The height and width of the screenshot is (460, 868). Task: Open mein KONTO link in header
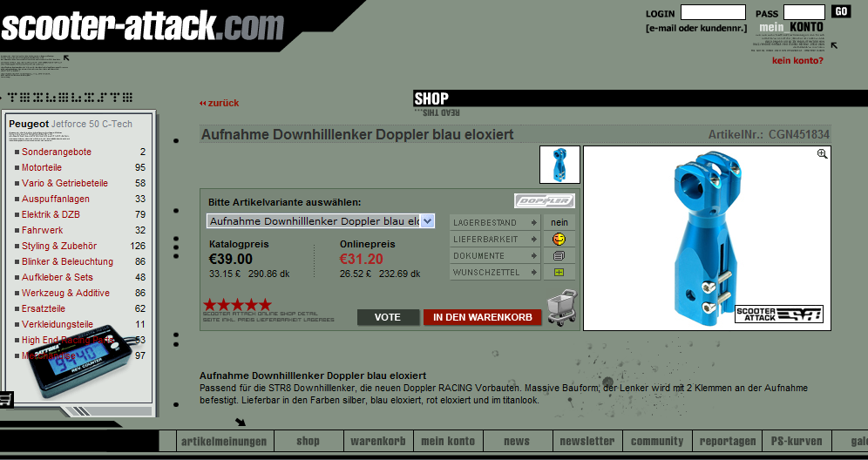coord(791,27)
